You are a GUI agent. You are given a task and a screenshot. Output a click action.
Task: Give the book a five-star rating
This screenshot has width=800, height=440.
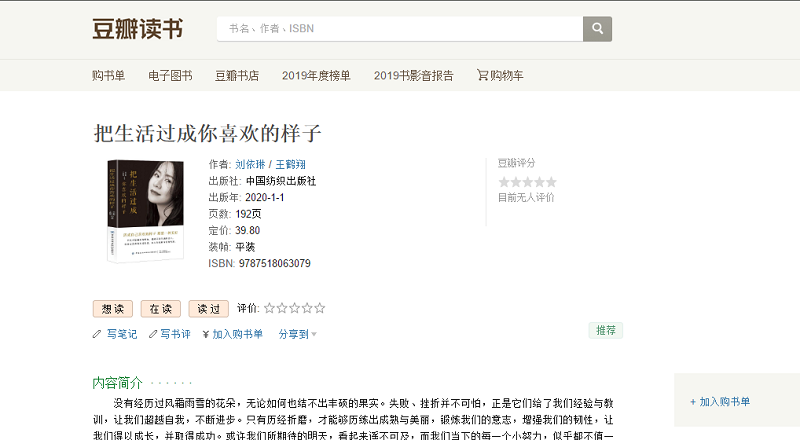point(320,308)
